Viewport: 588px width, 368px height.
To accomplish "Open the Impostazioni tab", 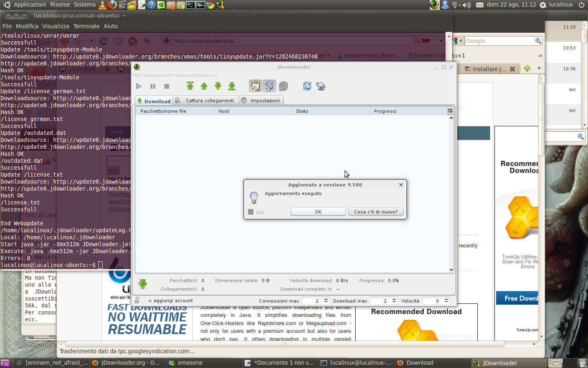I will 261,101.
